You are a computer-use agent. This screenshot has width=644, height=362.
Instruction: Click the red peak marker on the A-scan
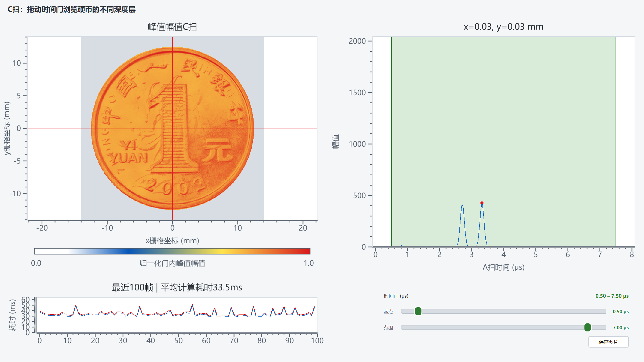[482, 203]
